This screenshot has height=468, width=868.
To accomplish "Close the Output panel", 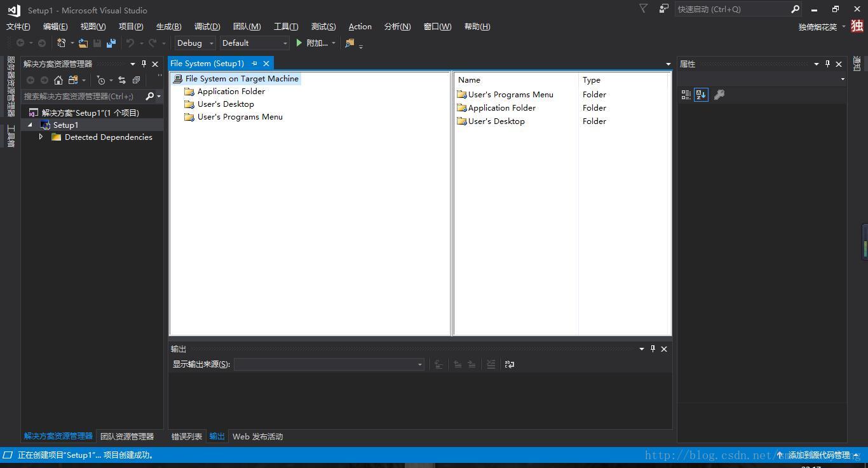I will (664, 349).
